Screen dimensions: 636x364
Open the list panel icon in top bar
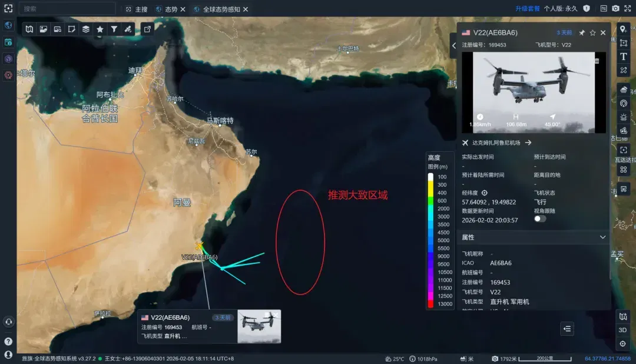point(604,8)
